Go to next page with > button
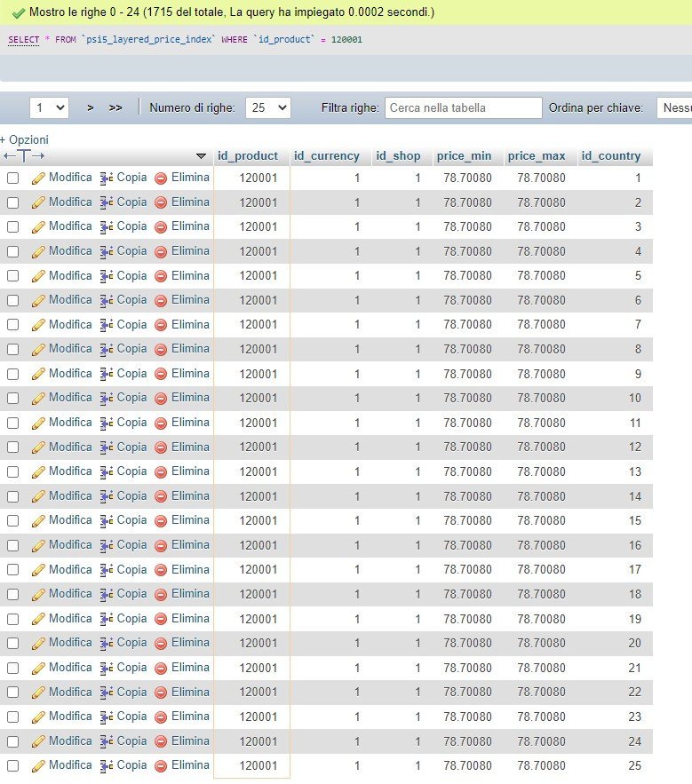692x784 pixels. coord(91,107)
